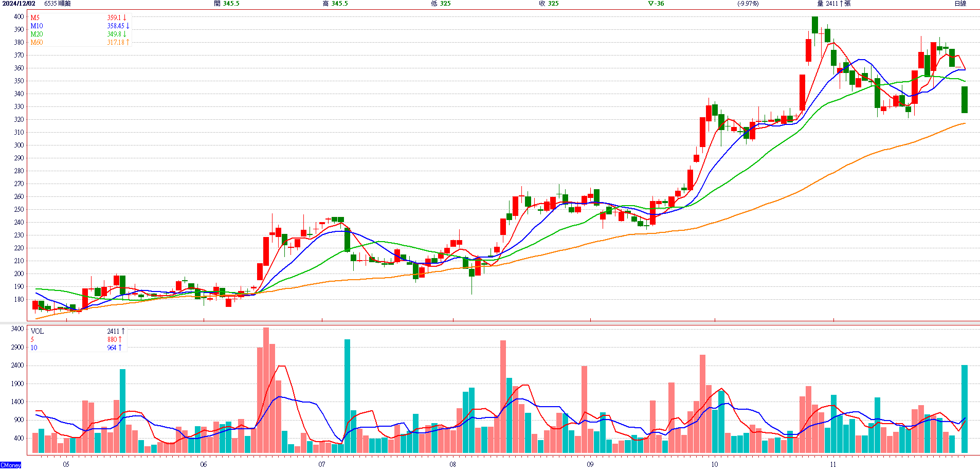Click the M10 moving average legend label
This screenshot has height=474, width=980.
[37, 26]
